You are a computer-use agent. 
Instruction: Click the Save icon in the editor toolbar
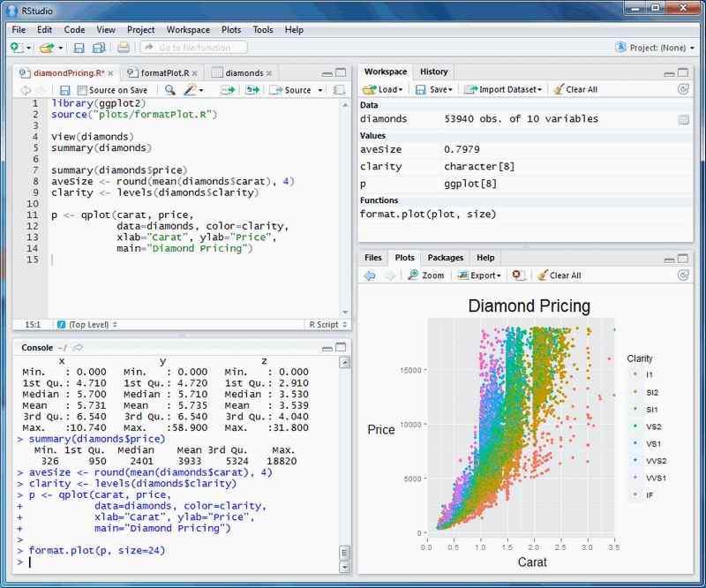(x=65, y=90)
